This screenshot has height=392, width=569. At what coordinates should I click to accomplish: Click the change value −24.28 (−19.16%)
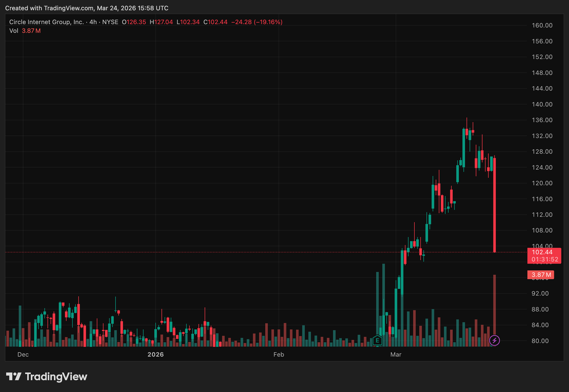[x=257, y=22]
